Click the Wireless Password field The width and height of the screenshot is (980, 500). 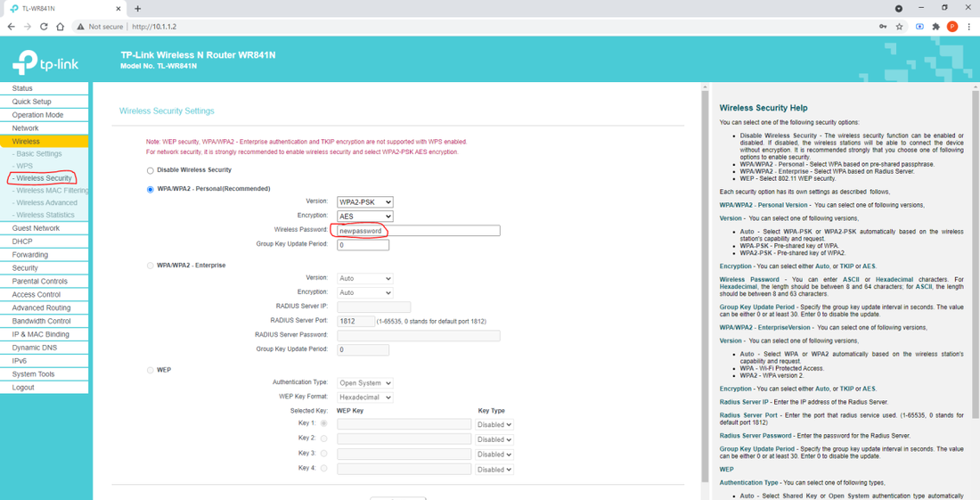(x=419, y=231)
